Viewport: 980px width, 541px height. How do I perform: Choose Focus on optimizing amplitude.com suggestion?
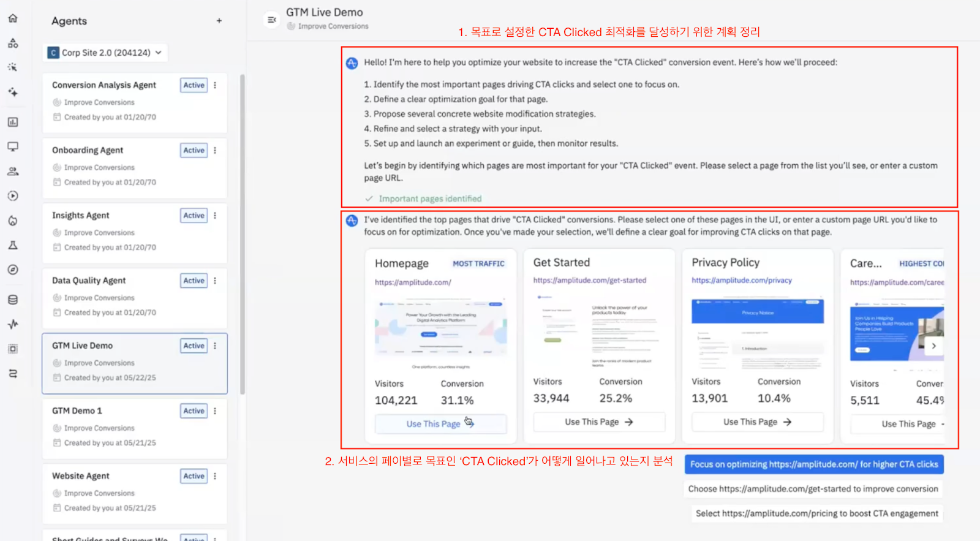coord(814,464)
